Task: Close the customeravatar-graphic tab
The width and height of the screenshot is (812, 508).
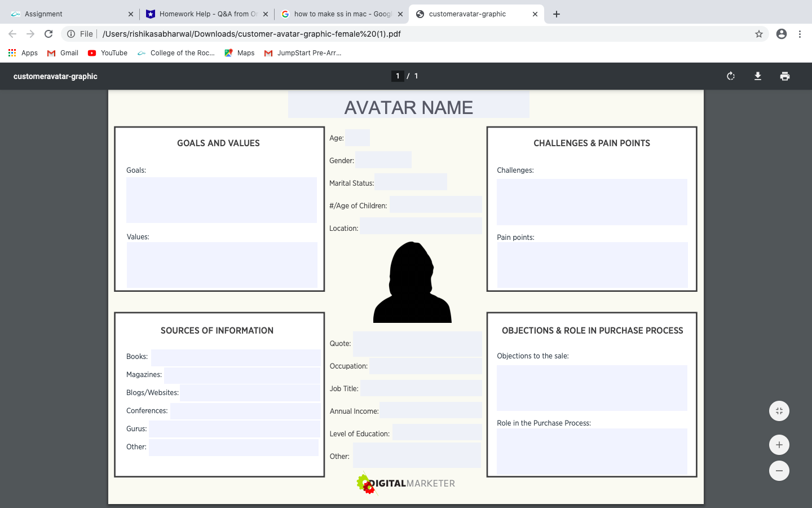Action: tap(535, 14)
